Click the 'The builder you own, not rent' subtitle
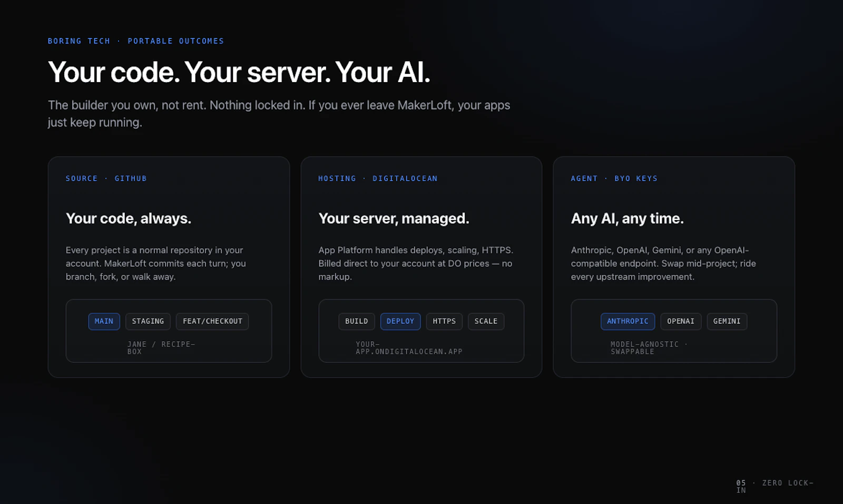This screenshot has width=843, height=504. (279, 114)
